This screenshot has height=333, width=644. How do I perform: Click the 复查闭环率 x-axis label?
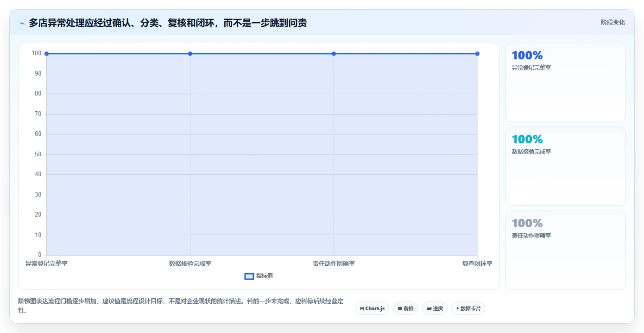point(477,263)
